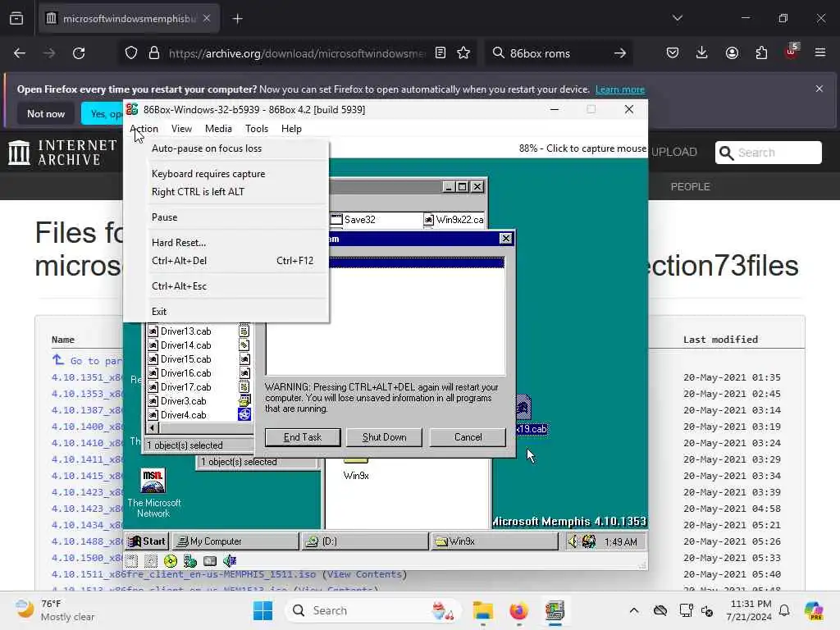This screenshot has height=630, width=840.
Task: Click the uBlock Origin extension icon
Action: pos(791,52)
